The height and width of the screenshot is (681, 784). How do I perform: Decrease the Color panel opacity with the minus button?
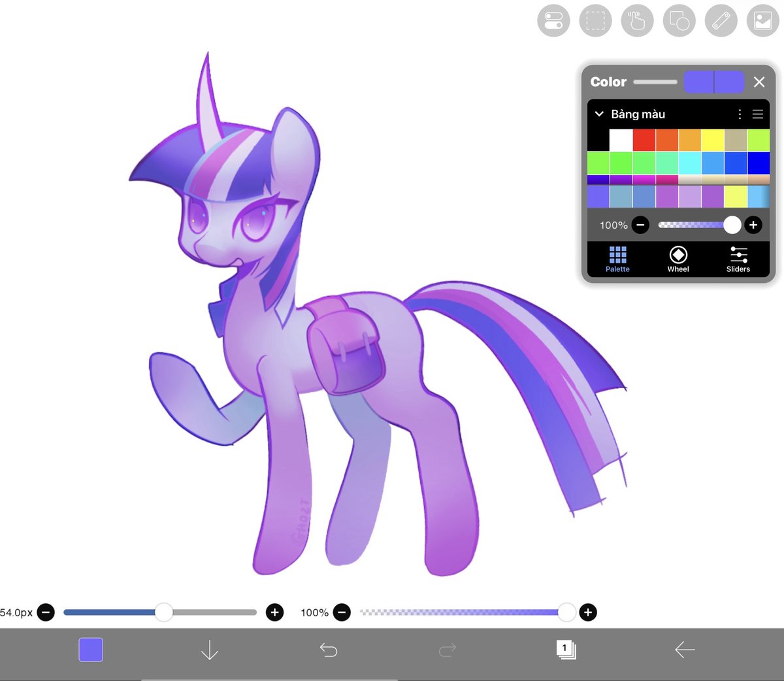click(x=641, y=225)
